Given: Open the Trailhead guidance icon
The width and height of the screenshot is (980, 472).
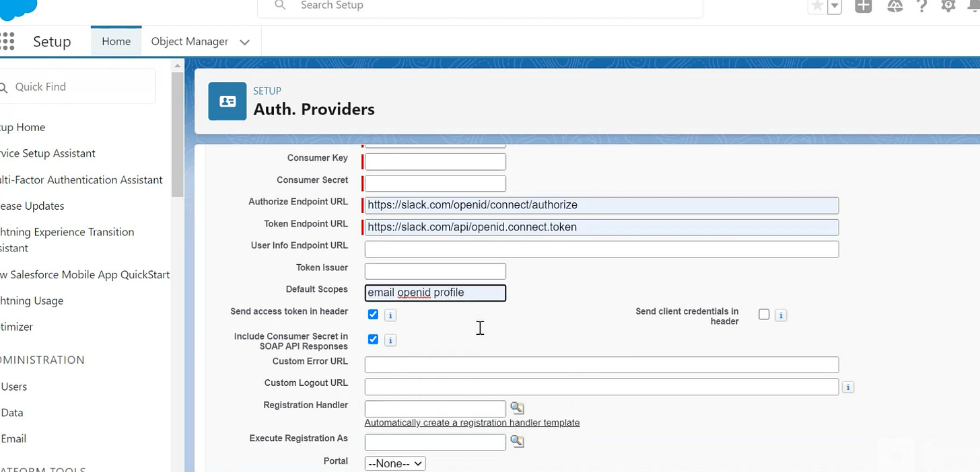Looking at the screenshot, I should pos(895,5).
